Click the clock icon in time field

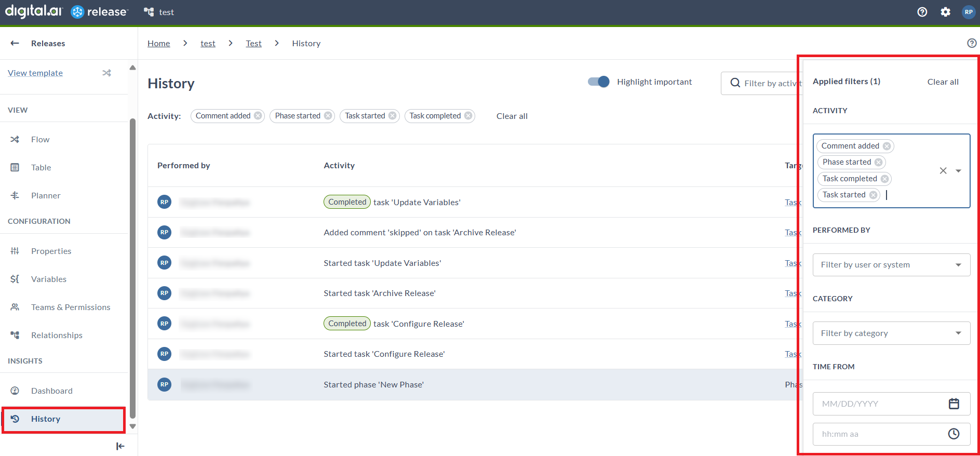coord(954,434)
